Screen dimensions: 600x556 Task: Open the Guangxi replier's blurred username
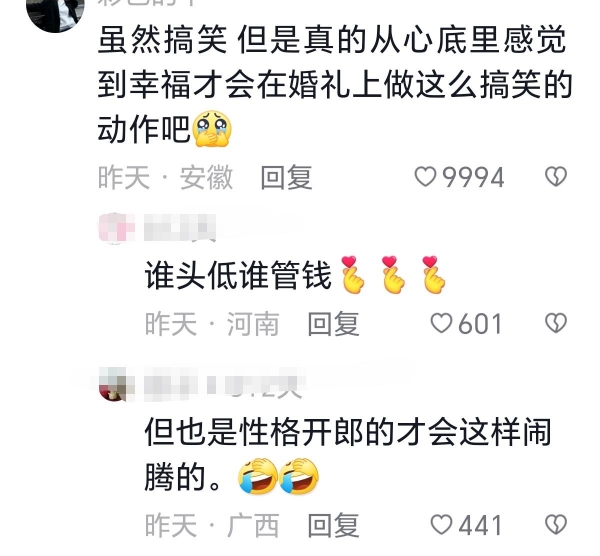(x=224, y=384)
